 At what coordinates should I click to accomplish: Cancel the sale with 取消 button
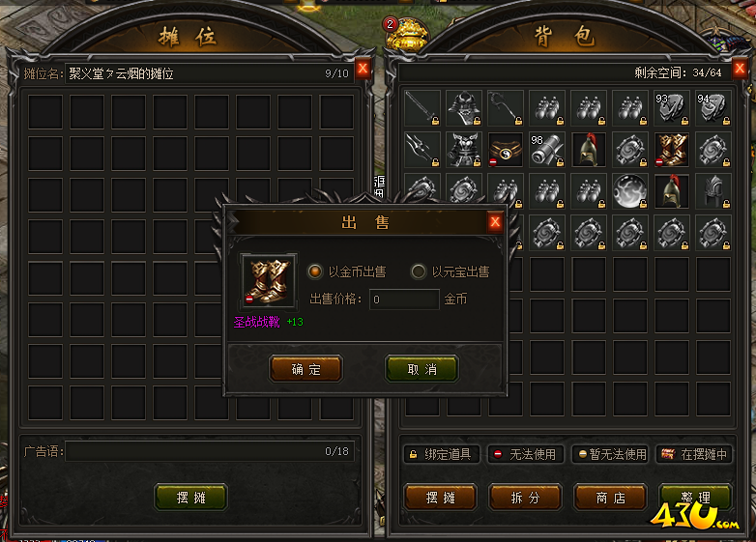pos(422,369)
